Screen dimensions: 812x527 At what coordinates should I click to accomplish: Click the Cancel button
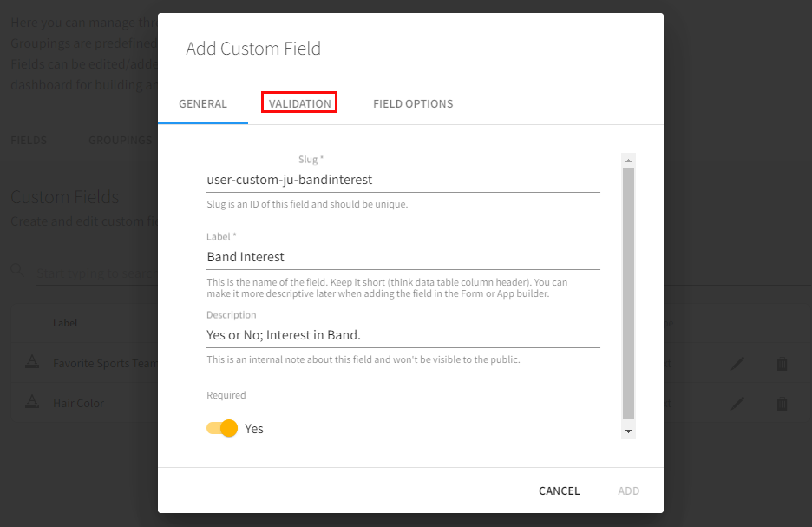click(x=559, y=491)
